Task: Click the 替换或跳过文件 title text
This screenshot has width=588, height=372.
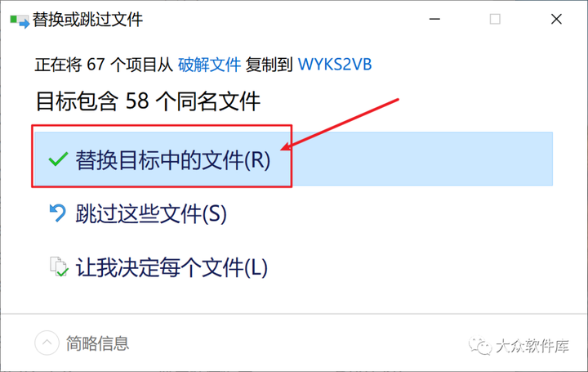Action: click(x=87, y=20)
